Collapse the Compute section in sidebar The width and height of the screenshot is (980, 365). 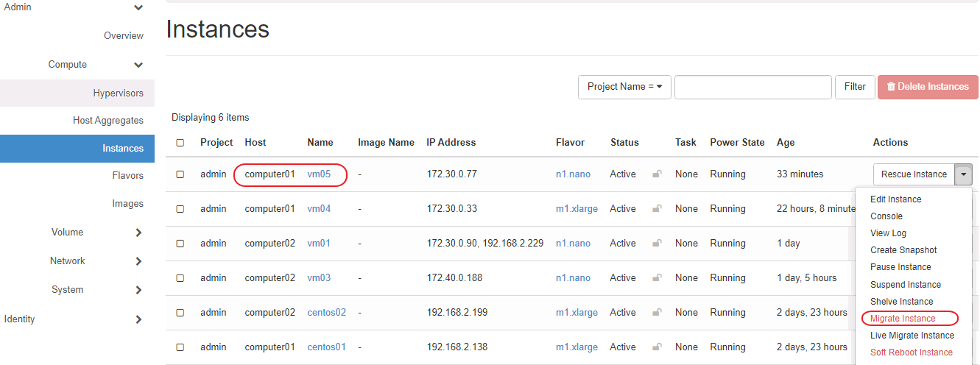(138, 65)
